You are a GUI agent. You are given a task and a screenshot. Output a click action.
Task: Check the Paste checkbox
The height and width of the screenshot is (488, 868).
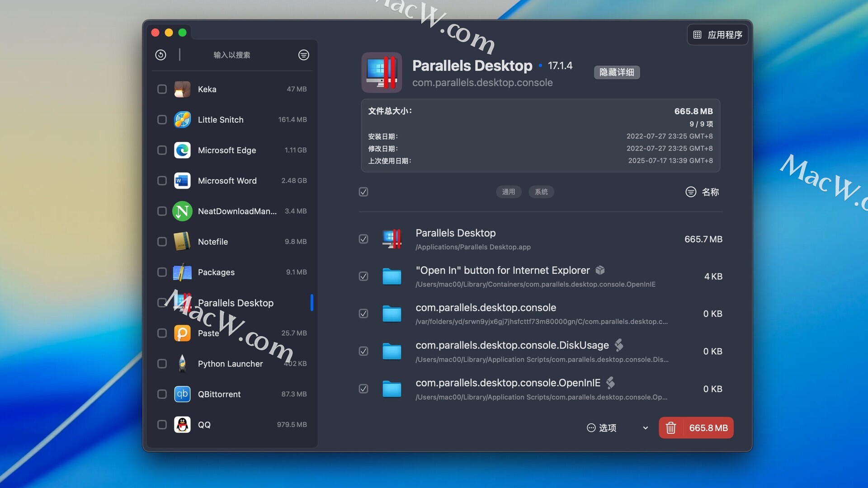click(x=162, y=333)
